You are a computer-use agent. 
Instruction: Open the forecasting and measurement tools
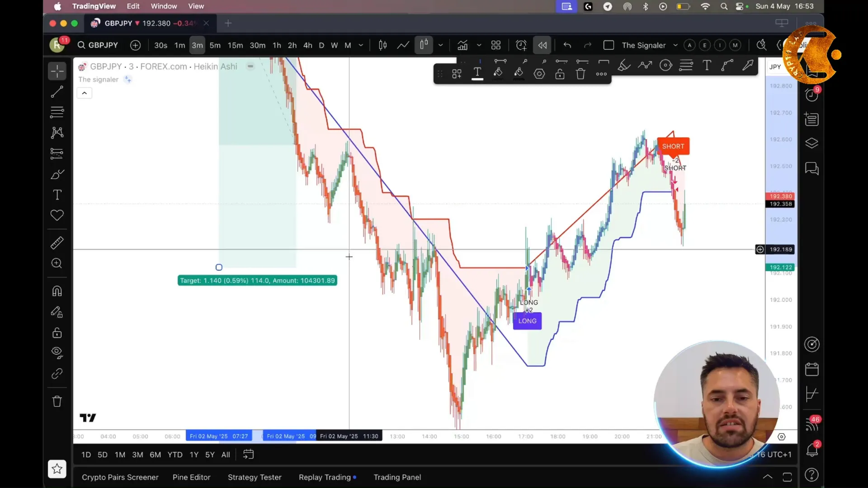pyautogui.click(x=57, y=153)
